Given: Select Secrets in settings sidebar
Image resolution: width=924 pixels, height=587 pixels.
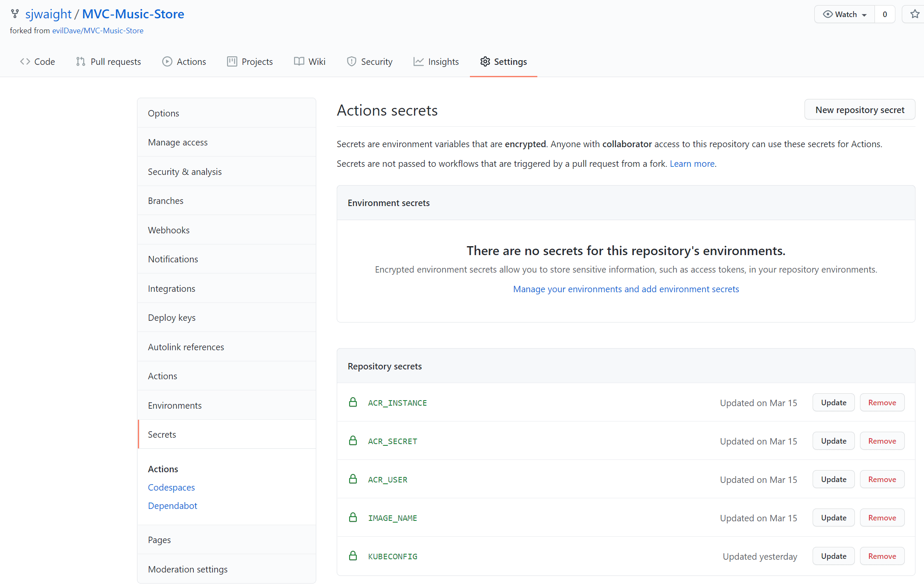Looking at the screenshot, I should 227,434.
